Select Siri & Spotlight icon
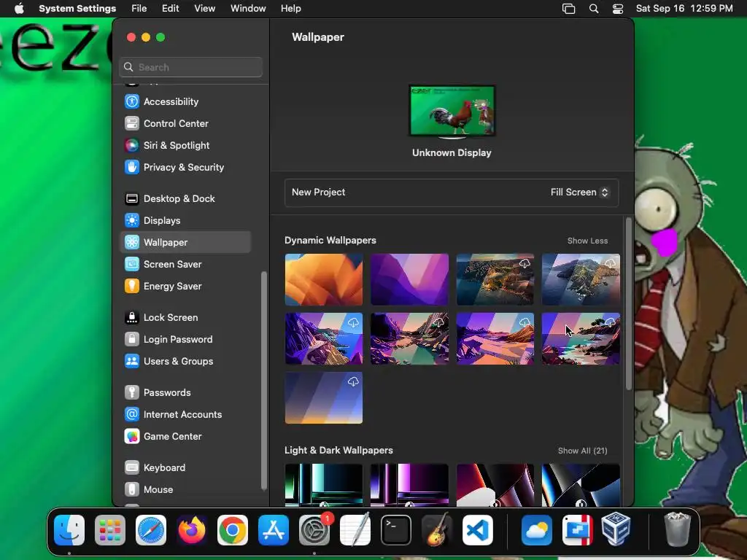The image size is (747, 560). 132,145
